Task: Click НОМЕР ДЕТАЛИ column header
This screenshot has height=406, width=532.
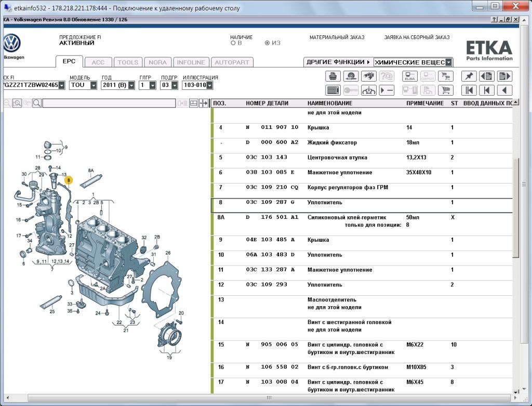Action: coord(267,103)
